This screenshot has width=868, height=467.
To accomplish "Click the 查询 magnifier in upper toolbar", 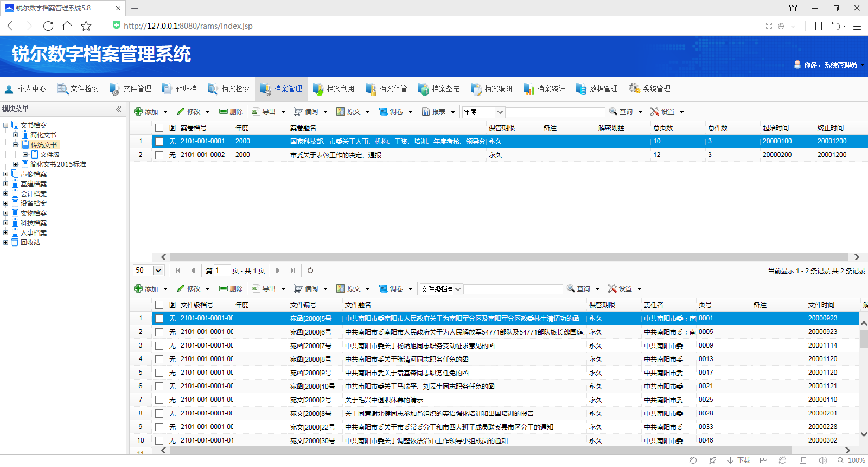I will (x=613, y=111).
